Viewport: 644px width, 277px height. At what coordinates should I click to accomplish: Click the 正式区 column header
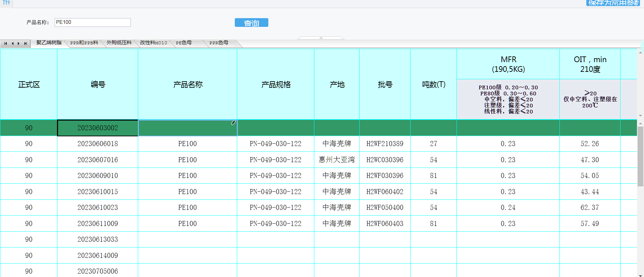29,84
